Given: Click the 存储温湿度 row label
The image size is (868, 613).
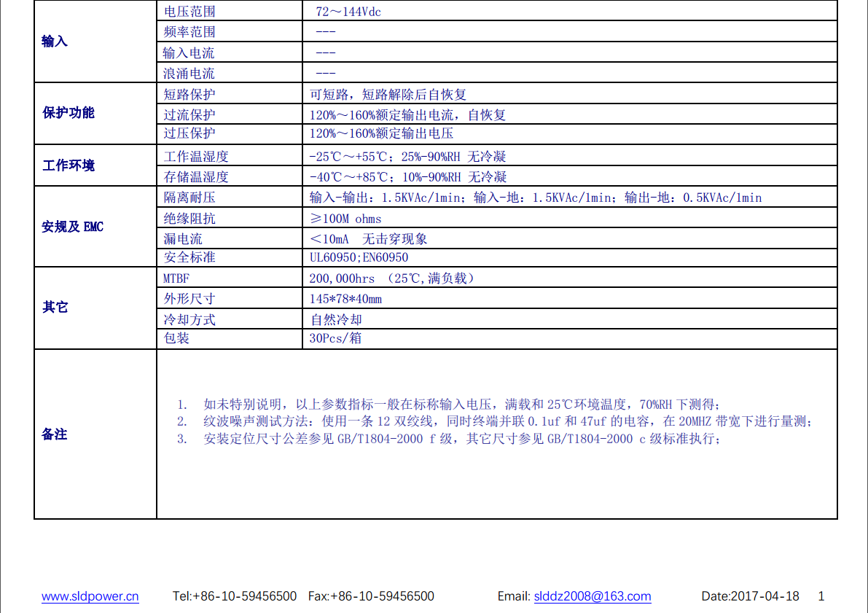Looking at the screenshot, I should 196,176.
